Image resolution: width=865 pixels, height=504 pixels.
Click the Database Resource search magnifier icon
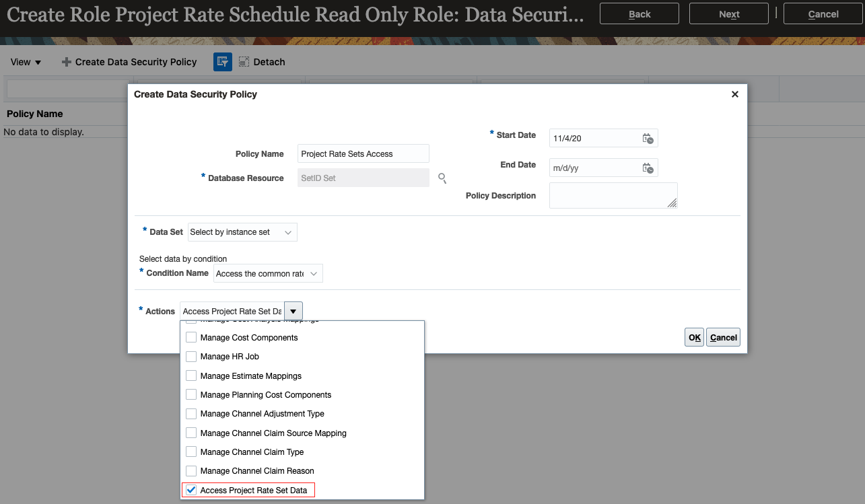442,178
